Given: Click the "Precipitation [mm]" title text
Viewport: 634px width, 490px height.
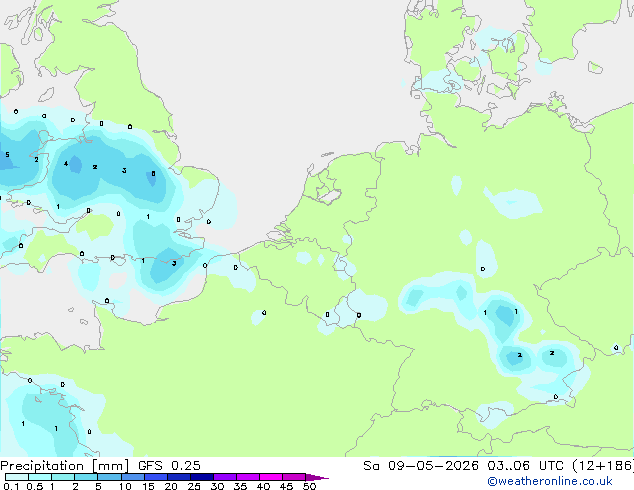Looking at the screenshot, I should pos(65,466).
